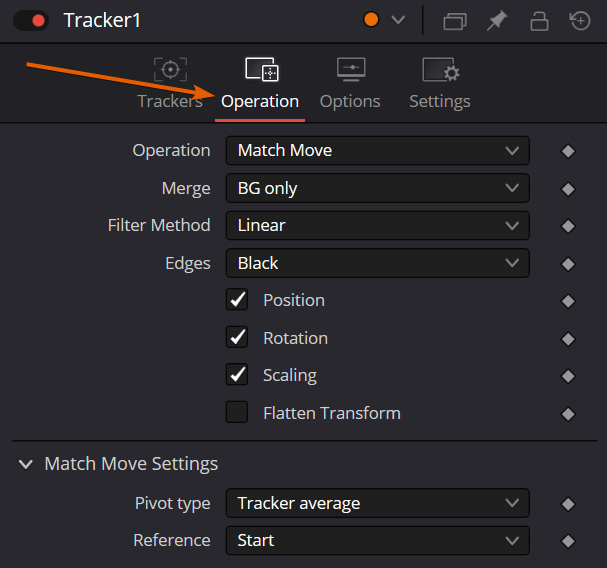Reset Tracker1 with the reset icon
This screenshot has height=568, width=607.
pyautogui.click(x=580, y=21)
